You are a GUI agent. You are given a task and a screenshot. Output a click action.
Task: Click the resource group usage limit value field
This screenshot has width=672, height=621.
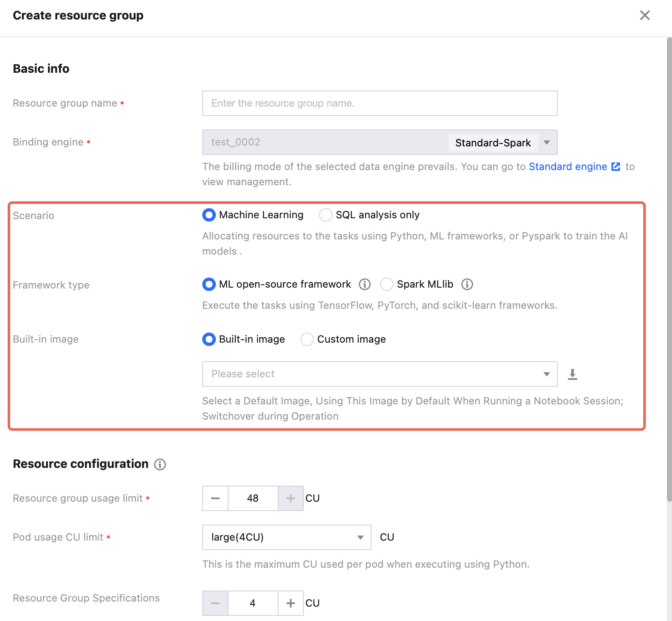pos(253,498)
